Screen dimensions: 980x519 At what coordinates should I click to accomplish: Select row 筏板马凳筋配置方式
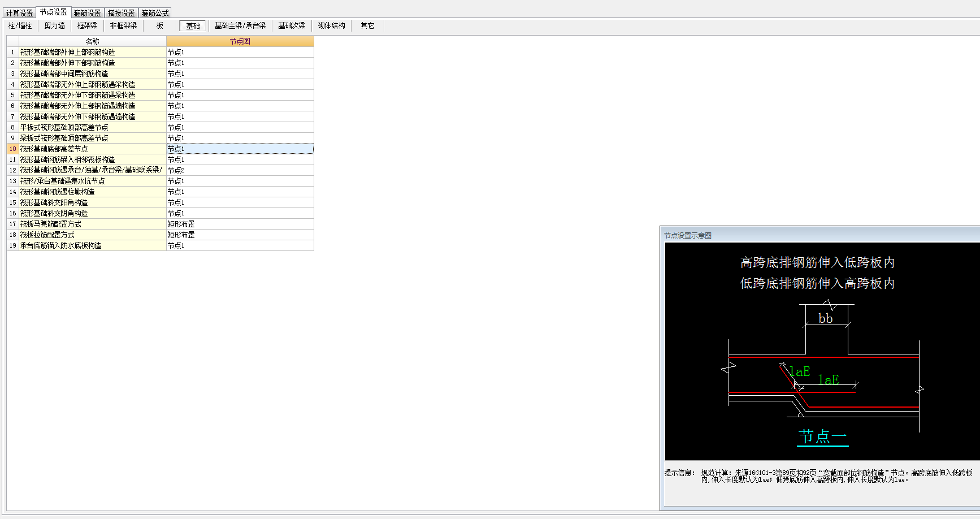tap(93, 224)
